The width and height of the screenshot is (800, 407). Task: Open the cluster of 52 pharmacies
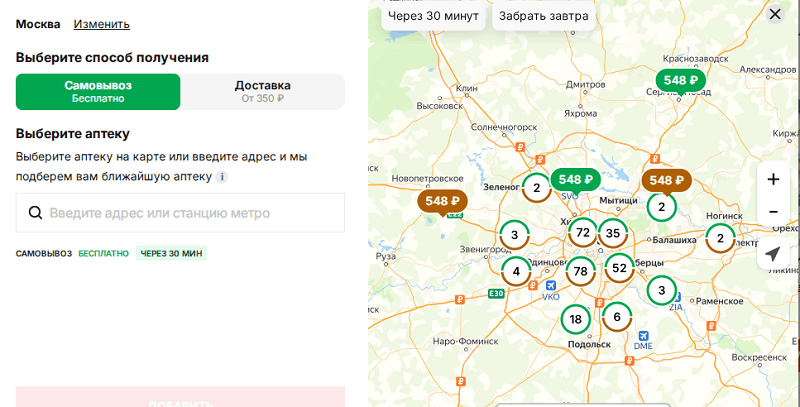[x=619, y=268]
